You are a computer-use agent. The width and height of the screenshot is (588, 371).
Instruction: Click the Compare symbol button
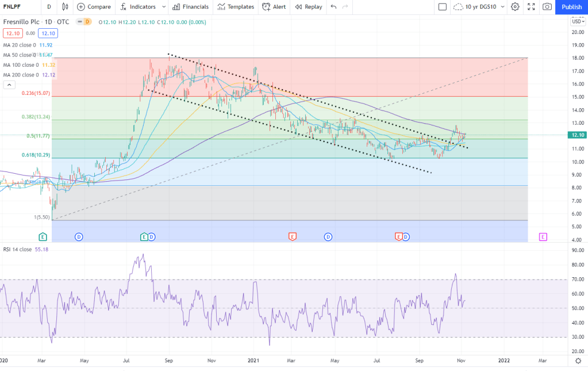94,7
